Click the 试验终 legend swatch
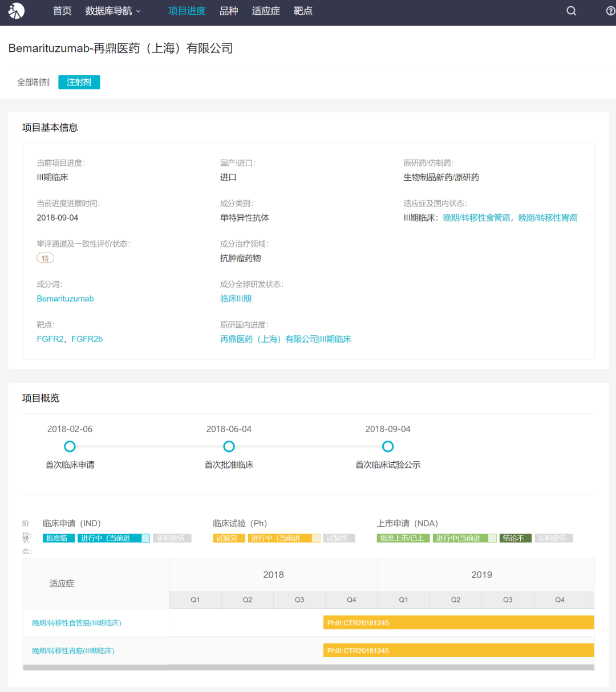Screen dimensions: 616x692 [x=339, y=538]
